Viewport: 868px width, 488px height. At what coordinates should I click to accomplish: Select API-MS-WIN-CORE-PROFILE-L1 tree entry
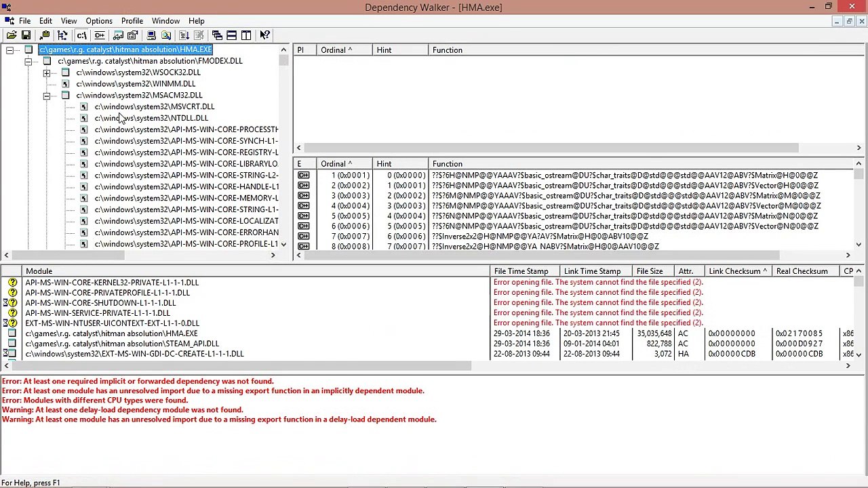[186, 244]
